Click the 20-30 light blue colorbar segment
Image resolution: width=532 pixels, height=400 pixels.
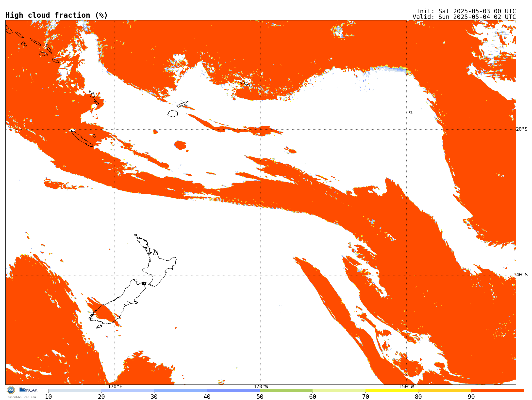[x=128, y=391]
